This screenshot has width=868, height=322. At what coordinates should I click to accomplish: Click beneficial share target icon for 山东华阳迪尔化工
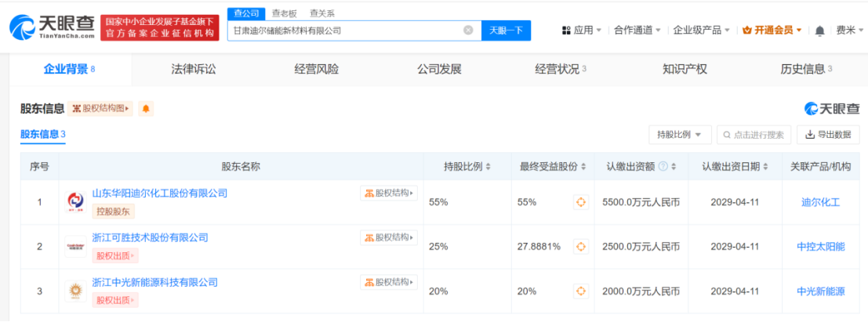pyautogui.click(x=581, y=202)
